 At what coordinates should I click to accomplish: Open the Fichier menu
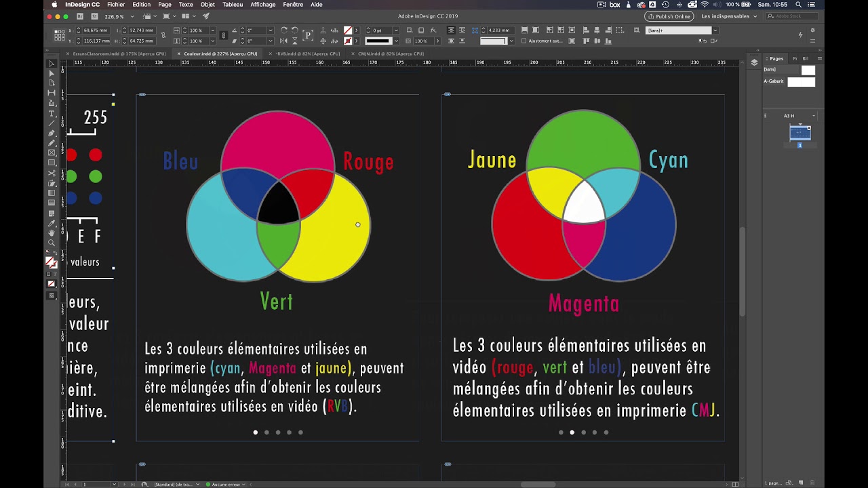tap(116, 4)
